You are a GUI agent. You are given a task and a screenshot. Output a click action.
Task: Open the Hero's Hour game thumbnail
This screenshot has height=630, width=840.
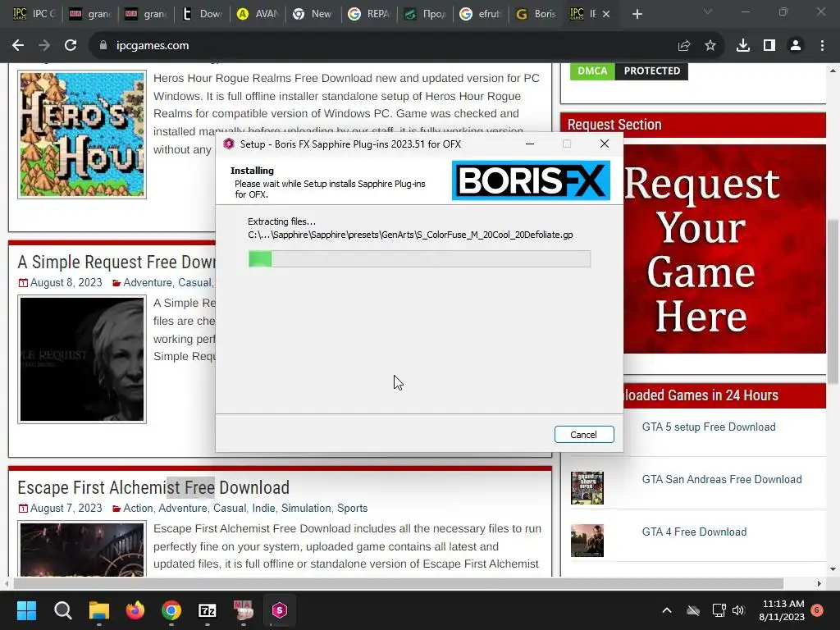(82, 135)
